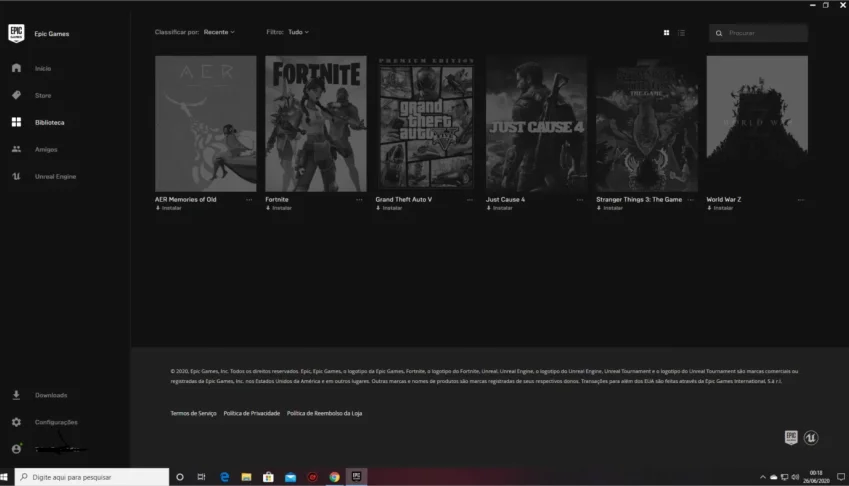Install World War Z
This screenshot has width=849, height=486.
pyautogui.click(x=720, y=208)
